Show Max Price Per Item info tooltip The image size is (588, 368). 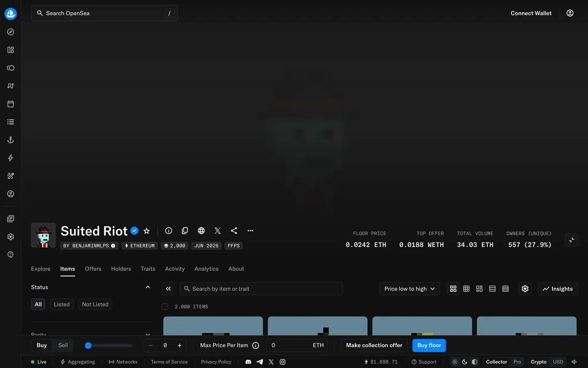tap(256, 346)
